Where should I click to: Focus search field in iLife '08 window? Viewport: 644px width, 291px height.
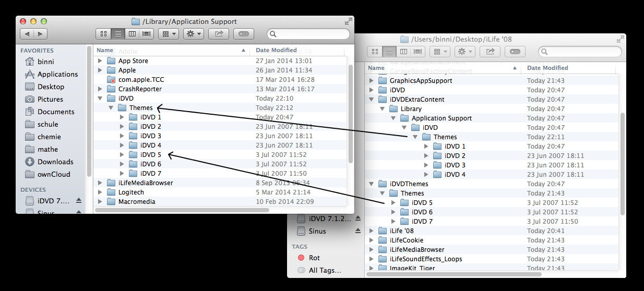pos(580,52)
